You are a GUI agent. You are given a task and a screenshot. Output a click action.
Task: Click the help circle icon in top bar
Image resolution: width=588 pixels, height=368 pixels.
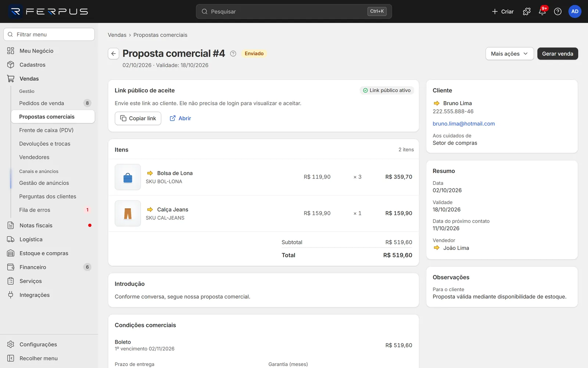click(x=557, y=11)
